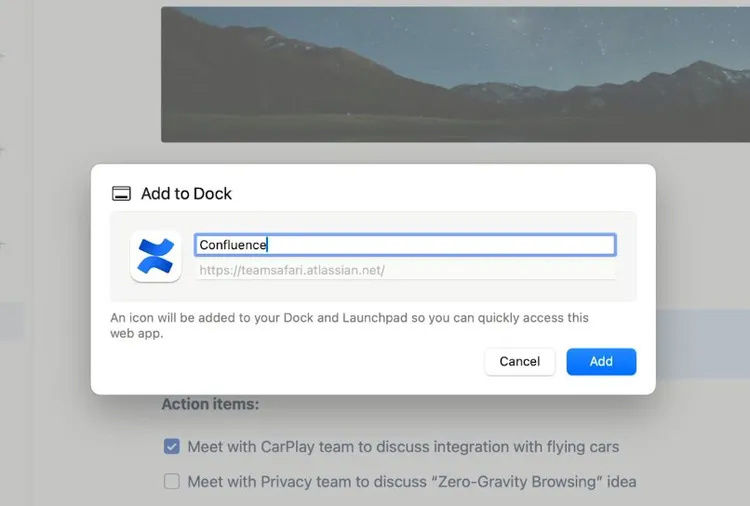The image size is (750, 506).
Task: Click "Meet with CarPlay team" item text
Action: (403, 447)
